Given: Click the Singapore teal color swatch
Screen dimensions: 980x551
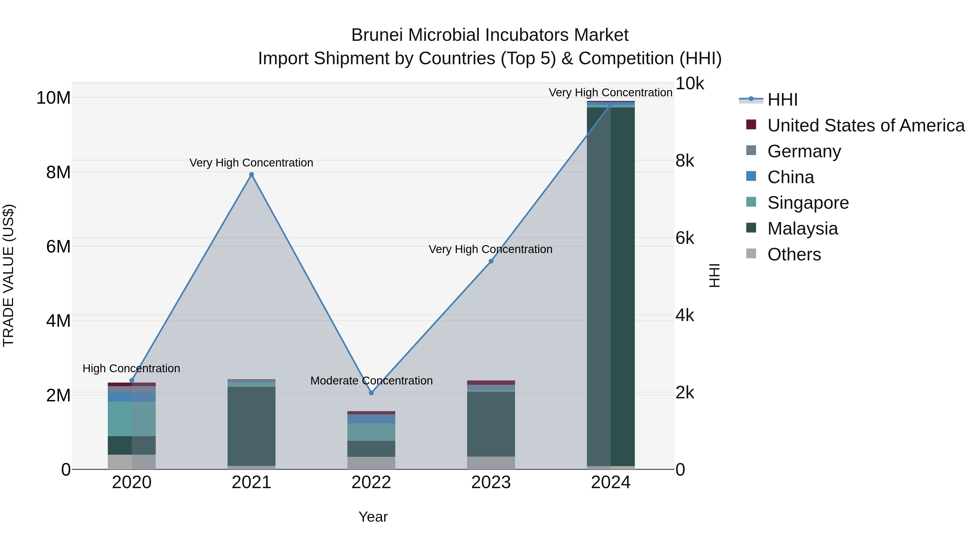Looking at the screenshot, I should (x=751, y=202).
